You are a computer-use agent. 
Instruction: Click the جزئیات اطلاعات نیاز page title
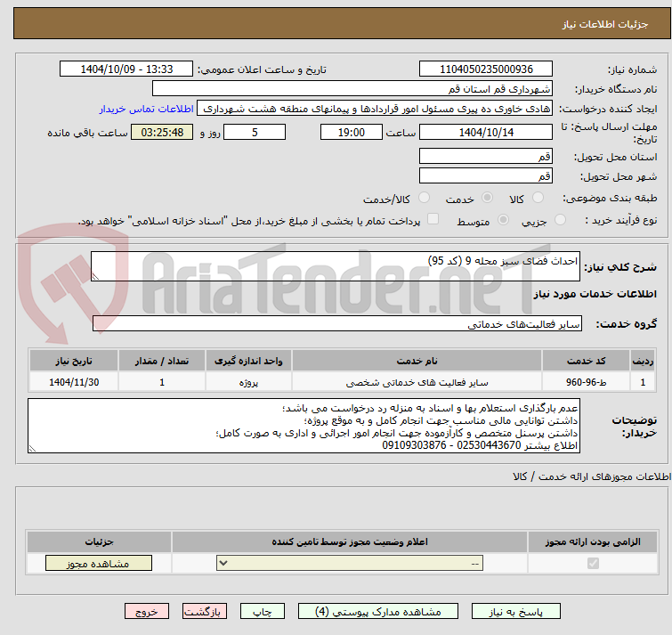coord(604,24)
